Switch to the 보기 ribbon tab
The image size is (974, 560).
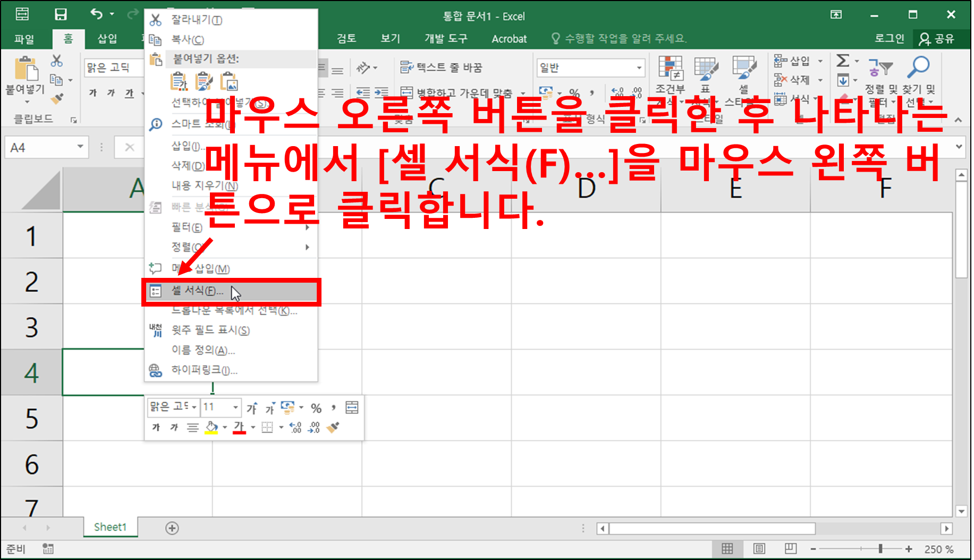click(x=389, y=38)
